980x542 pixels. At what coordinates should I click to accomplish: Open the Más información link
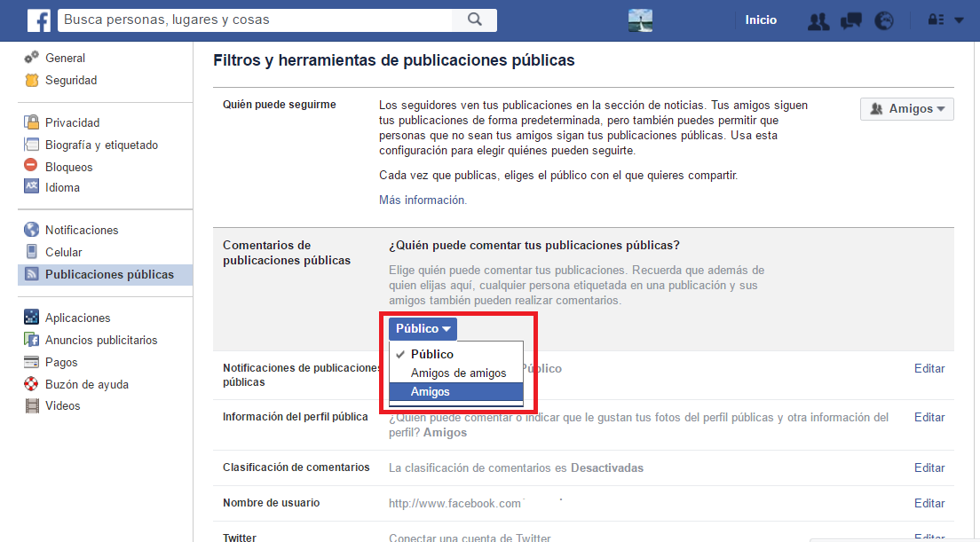pos(423,200)
